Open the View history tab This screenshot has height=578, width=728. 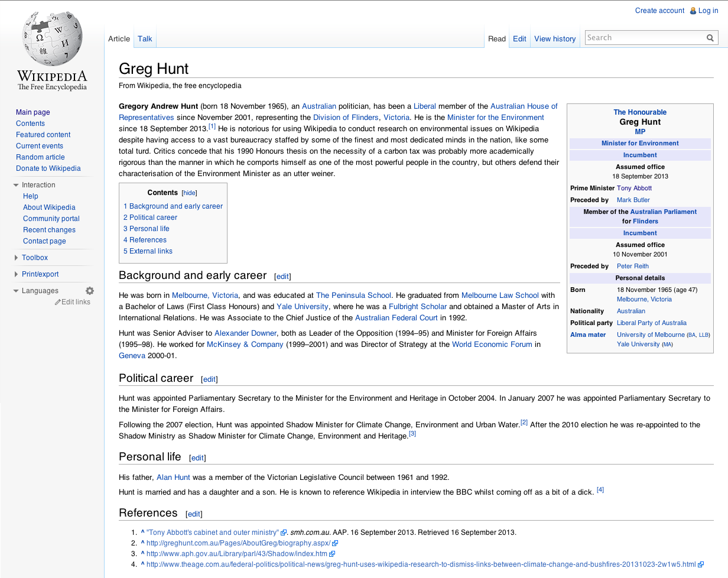pos(555,39)
